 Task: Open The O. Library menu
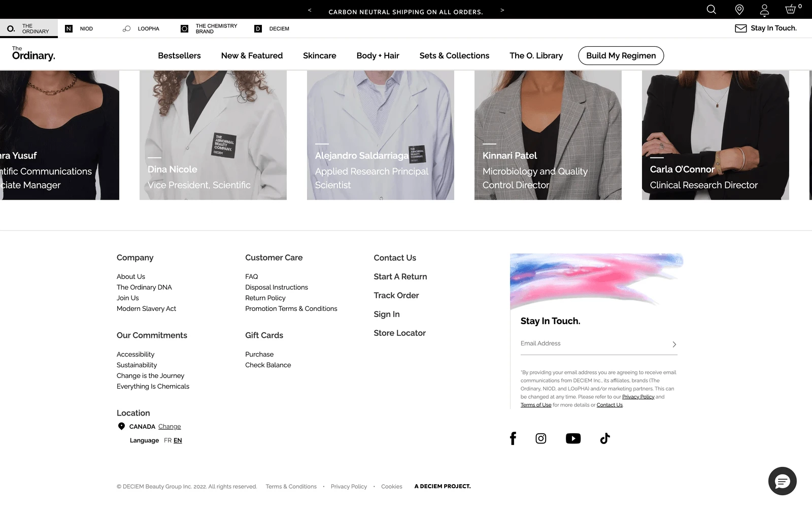[x=536, y=56]
